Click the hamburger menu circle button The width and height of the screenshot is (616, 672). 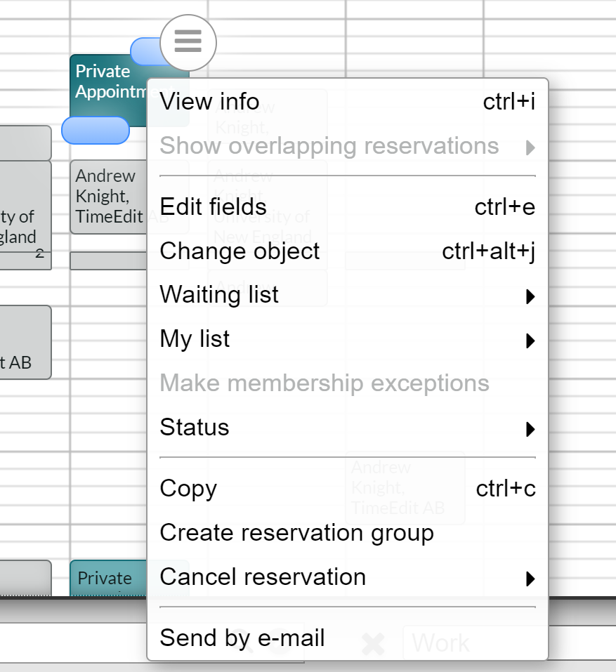point(188,42)
